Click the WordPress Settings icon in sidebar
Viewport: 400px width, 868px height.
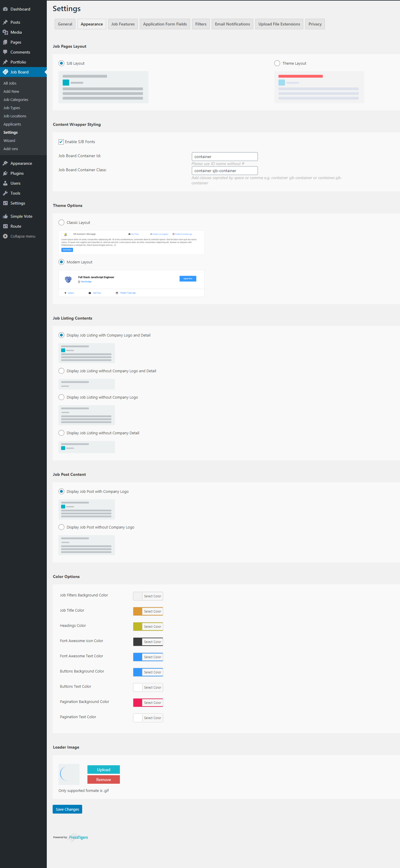click(x=5, y=203)
